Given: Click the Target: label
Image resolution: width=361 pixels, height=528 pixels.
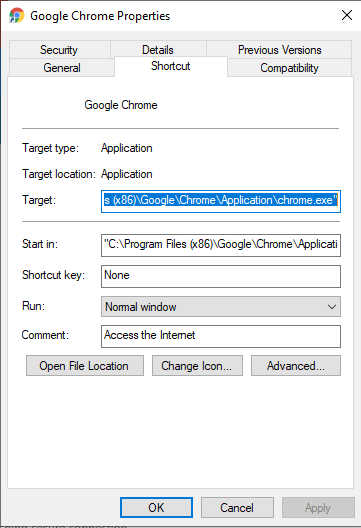Looking at the screenshot, I should [39, 200].
